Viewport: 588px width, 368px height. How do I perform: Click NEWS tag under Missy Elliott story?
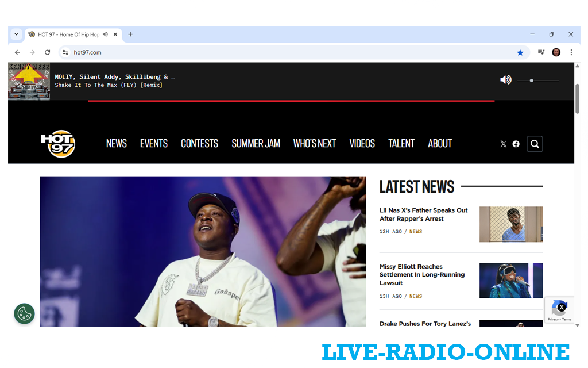[x=416, y=296]
